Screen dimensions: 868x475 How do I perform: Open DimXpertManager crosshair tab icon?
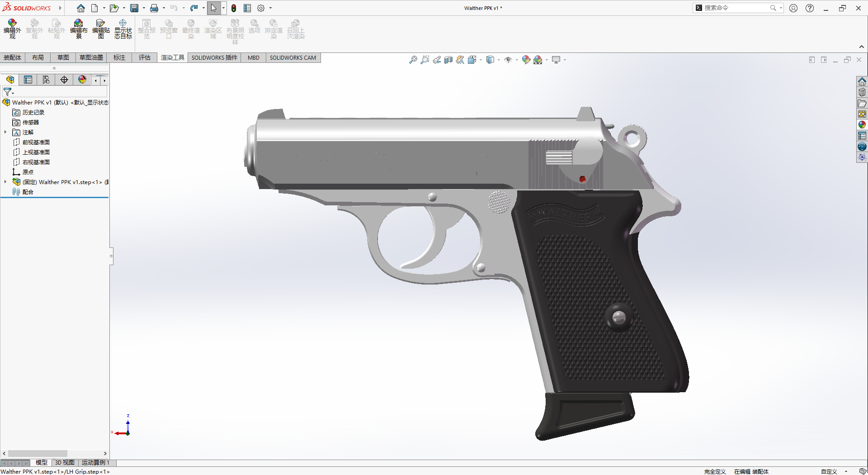click(64, 80)
